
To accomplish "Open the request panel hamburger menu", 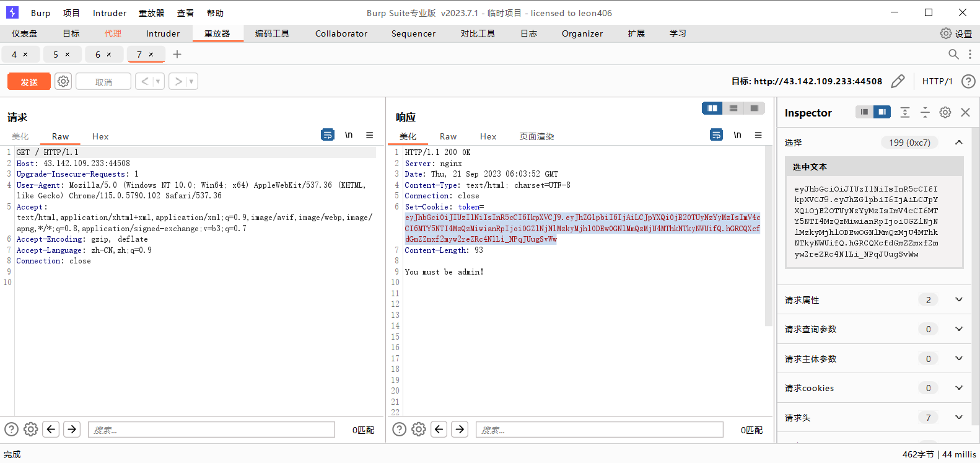I will [x=369, y=134].
